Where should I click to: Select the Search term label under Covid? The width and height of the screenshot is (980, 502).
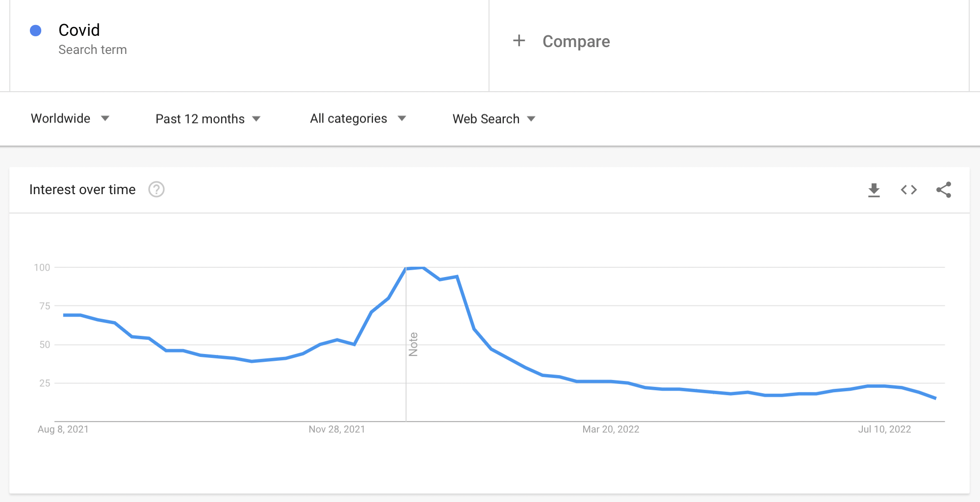[93, 50]
